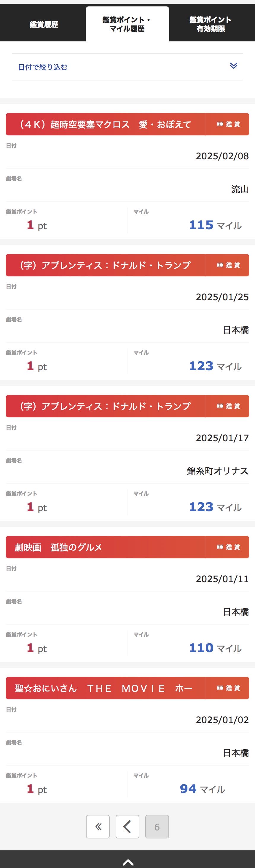Image resolution: width=255 pixels, height=868 pixels.
Task: Click the double chevron filter arrow
Action: (x=233, y=66)
